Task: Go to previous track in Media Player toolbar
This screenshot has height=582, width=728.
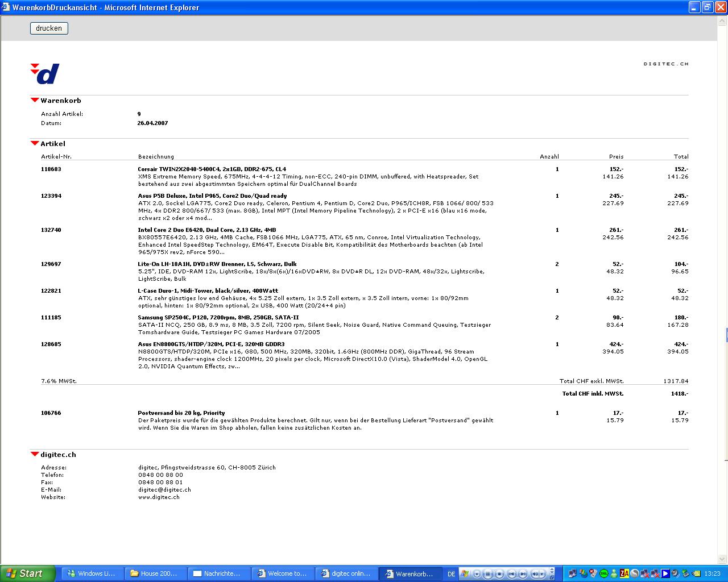Action: [511, 574]
